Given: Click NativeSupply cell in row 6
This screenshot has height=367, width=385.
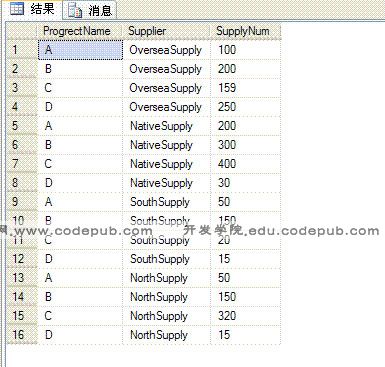Looking at the screenshot, I should click(x=167, y=145).
